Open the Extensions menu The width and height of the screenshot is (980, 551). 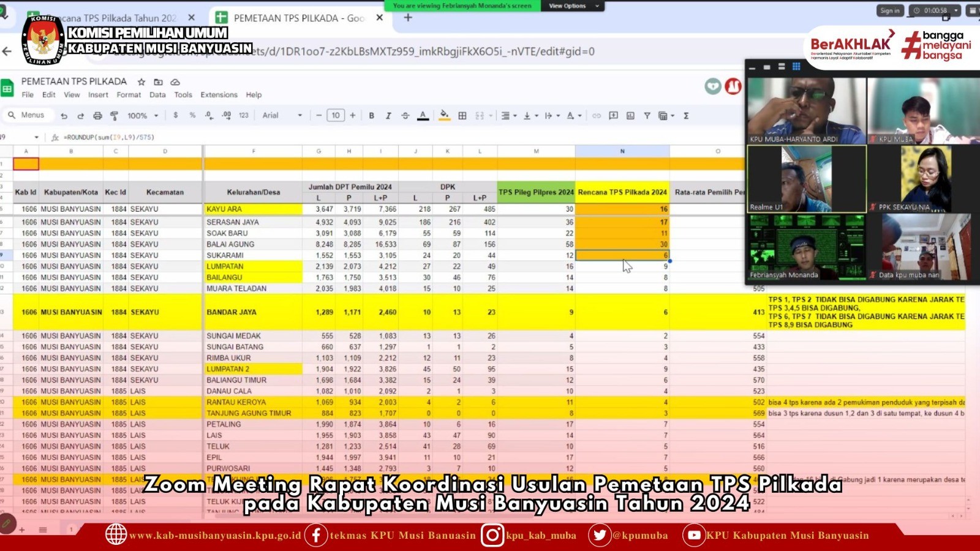click(219, 95)
